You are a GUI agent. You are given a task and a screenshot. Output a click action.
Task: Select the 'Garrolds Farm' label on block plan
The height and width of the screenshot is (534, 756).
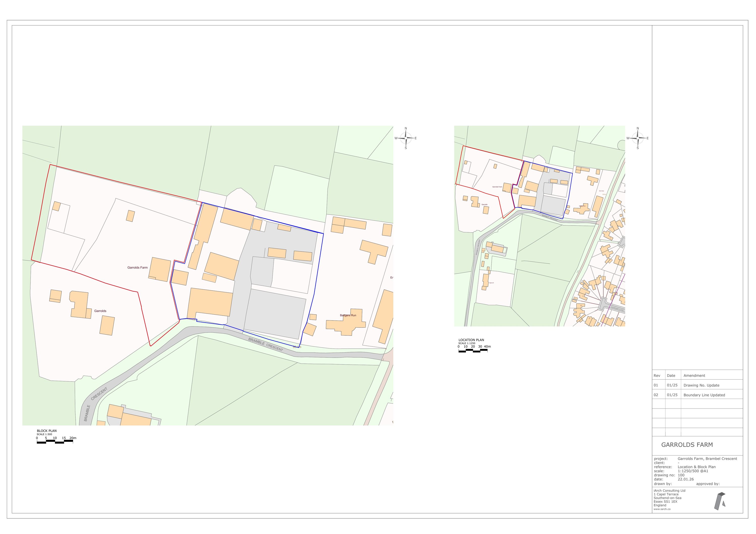click(137, 268)
